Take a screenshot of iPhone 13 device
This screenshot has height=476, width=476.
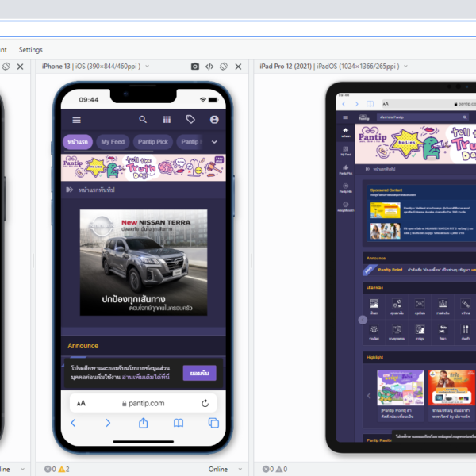tap(195, 67)
